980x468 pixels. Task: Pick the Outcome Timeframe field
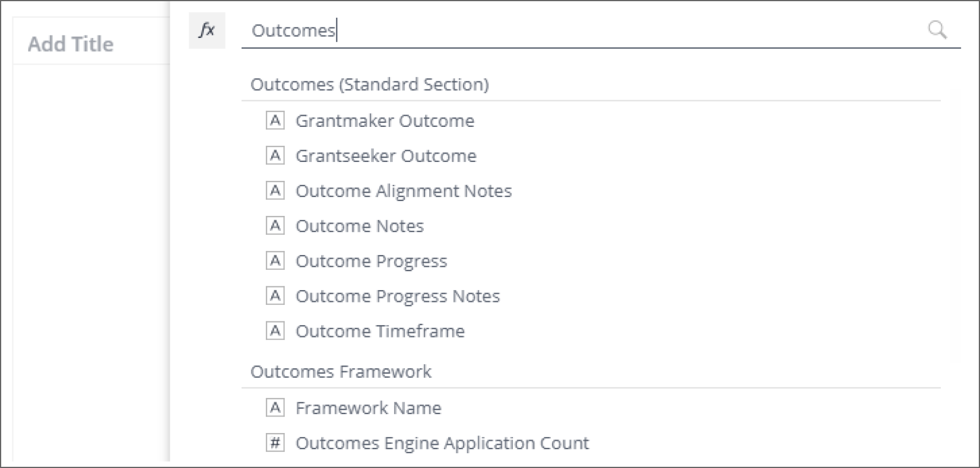380,331
